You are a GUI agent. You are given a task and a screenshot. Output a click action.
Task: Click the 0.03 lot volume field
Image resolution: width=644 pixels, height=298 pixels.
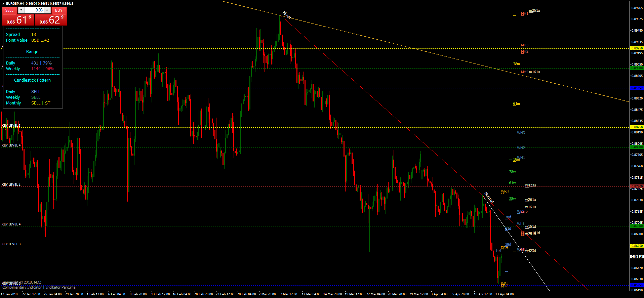click(34, 10)
